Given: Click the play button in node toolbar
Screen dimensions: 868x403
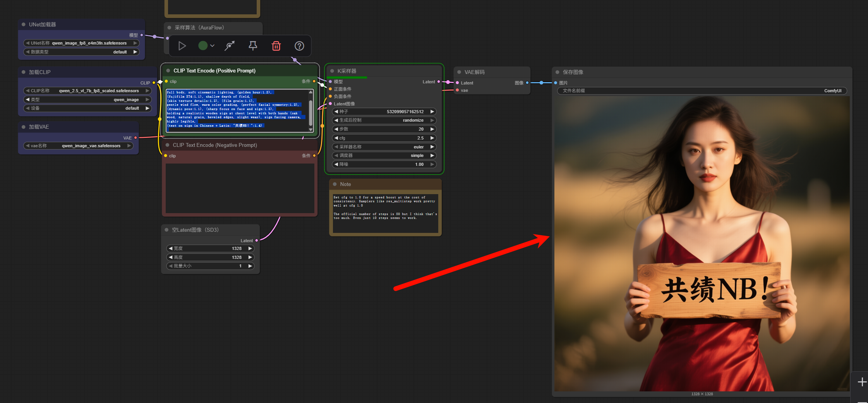Looking at the screenshot, I should point(182,46).
